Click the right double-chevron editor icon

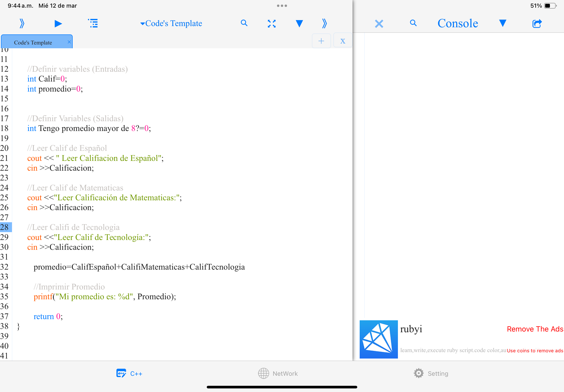tap(324, 24)
